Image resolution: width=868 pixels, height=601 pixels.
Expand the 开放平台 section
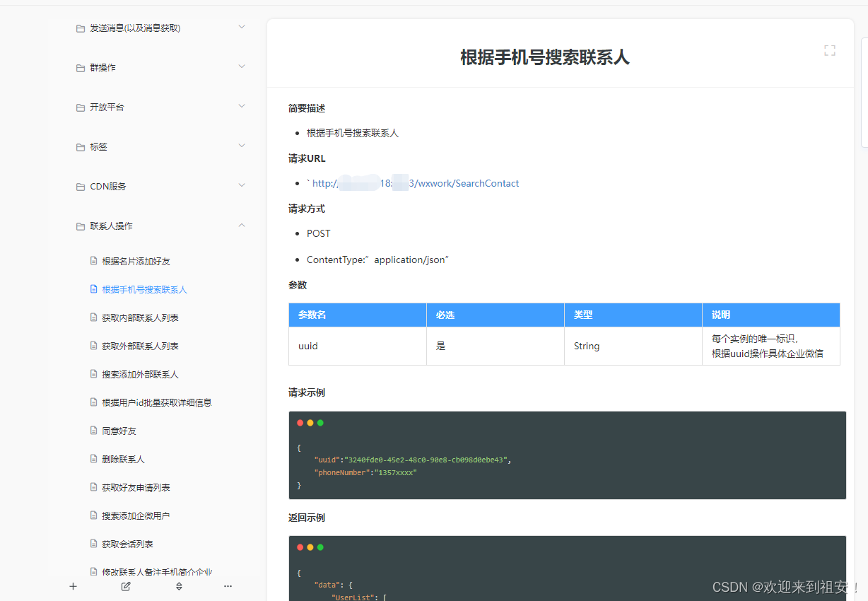point(242,107)
